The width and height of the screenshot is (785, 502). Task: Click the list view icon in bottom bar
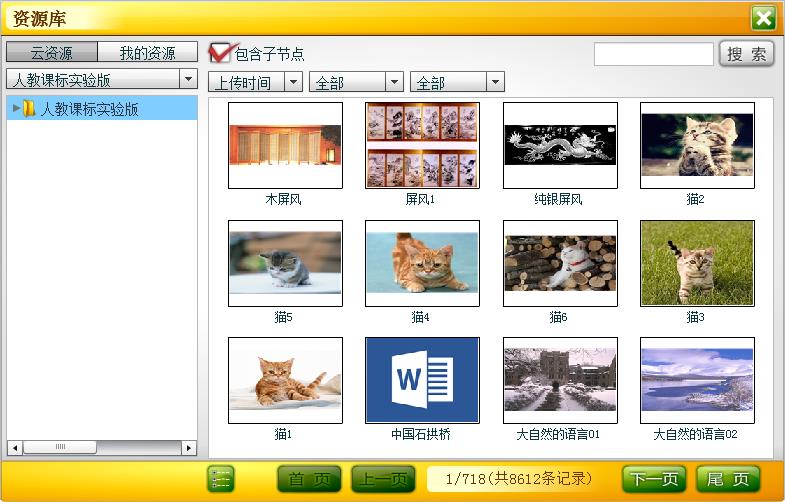[221, 479]
